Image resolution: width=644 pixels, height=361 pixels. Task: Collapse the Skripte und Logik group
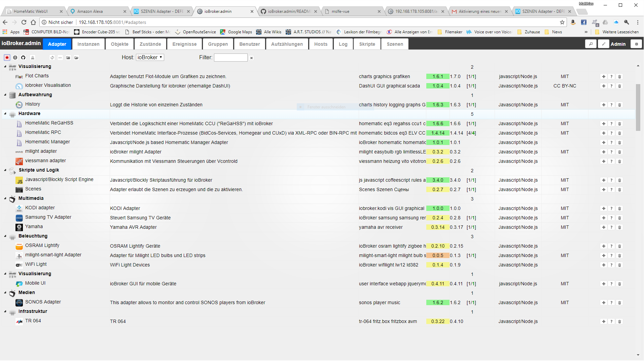pos(5,170)
